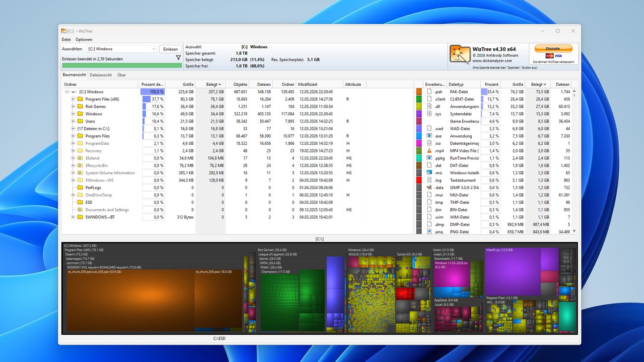The height and width of the screenshot is (362, 644).
Task: Select the purple hiberfil.sys treemap block
Action: 512,272
